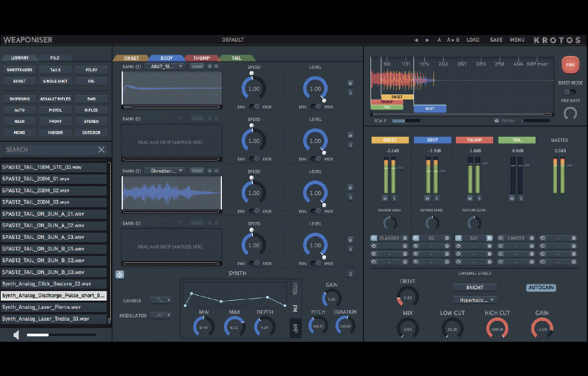Click the M mute icon of the Shredder bank
The width and height of the screenshot is (588, 376).
click(x=351, y=188)
